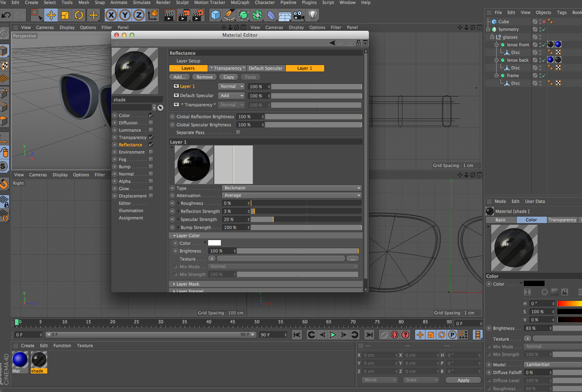This screenshot has width=582, height=392.
Task: Click the Go to End playback button
Action: pos(369,335)
